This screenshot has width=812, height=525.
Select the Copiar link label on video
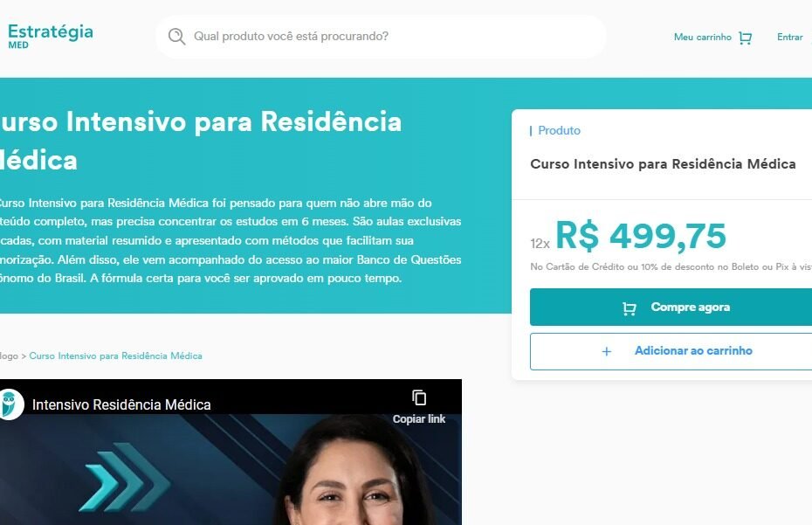click(x=419, y=418)
